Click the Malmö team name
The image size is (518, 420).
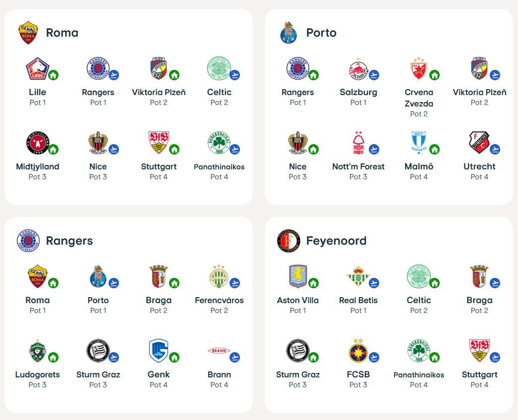pyautogui.click(x=419, y=166)
